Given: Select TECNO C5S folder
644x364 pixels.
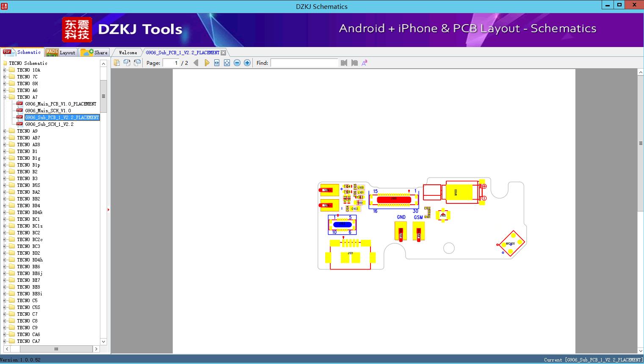Looking at the screenshot, I should (x=28, y=307).
